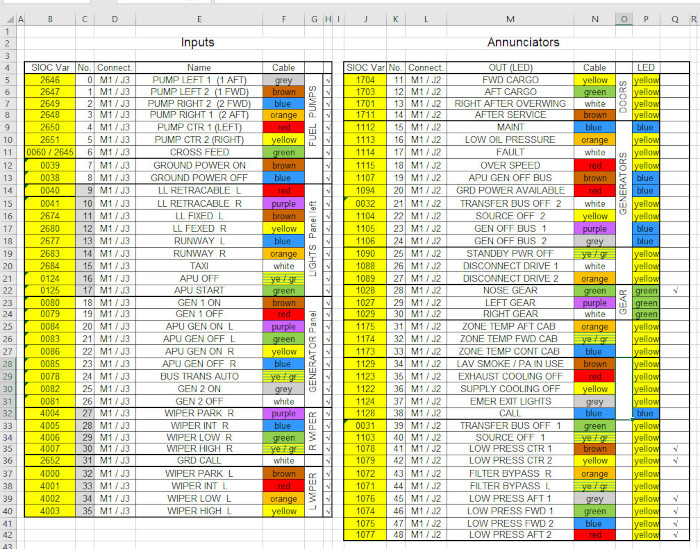Select the red cable cell for OVER SPEED

[595, 166]
